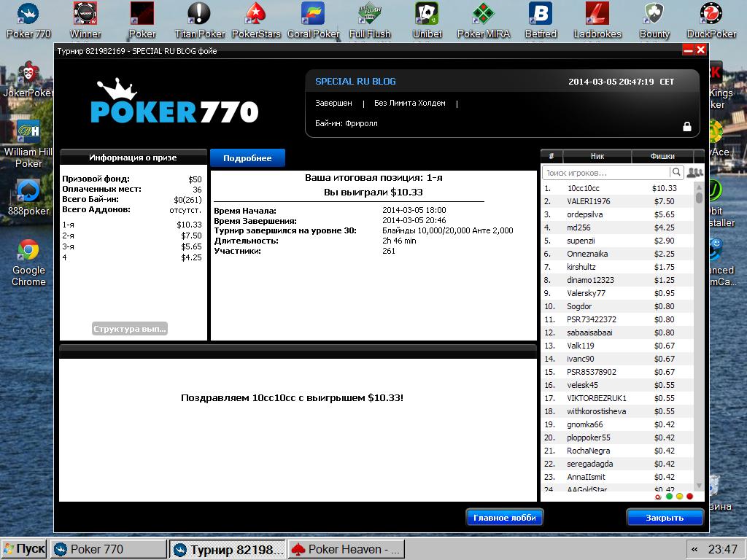The image size is (747, 560).
Task: Click the yellow dot under the player list
Action: point(679,496)
